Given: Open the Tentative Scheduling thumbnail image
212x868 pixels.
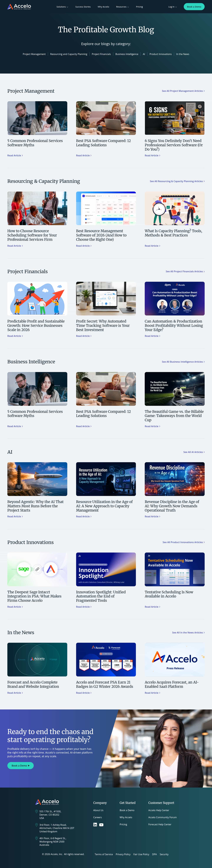Looking at the screenshot, I should click(x=175, y=569).
